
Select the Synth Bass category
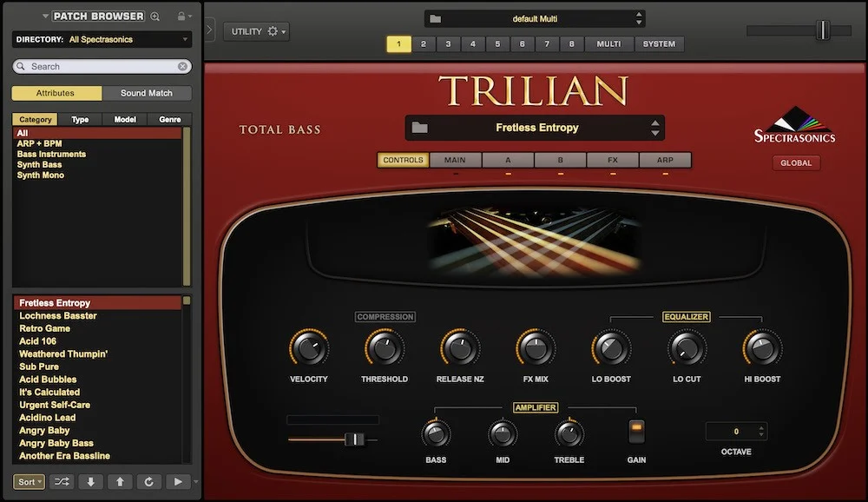click(x=97, y=164)
